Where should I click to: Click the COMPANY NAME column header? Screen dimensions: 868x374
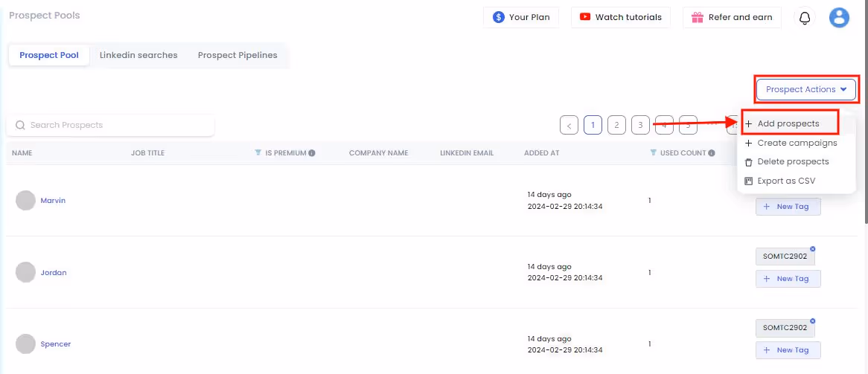click(379, 152)
